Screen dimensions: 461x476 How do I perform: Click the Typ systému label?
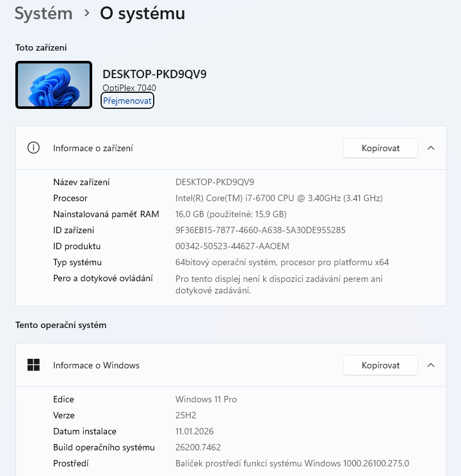(77, 262)
